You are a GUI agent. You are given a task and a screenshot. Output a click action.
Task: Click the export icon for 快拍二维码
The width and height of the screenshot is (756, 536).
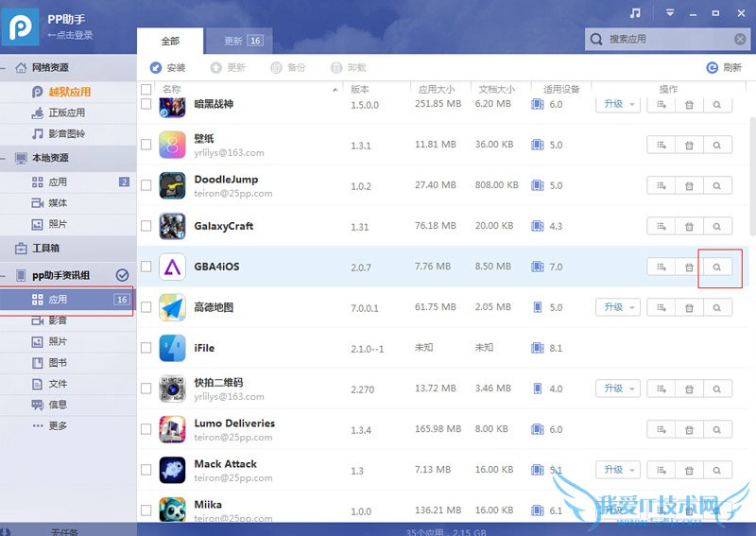(661, 389)
